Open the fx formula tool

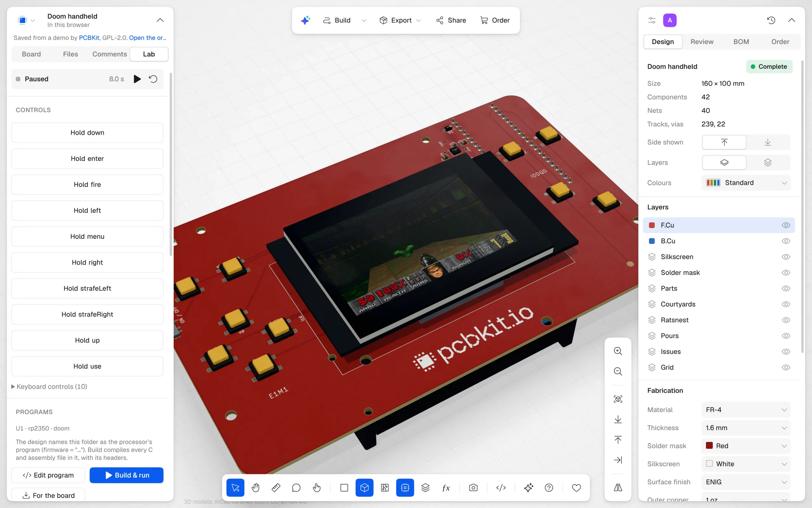tap(446, 487)
